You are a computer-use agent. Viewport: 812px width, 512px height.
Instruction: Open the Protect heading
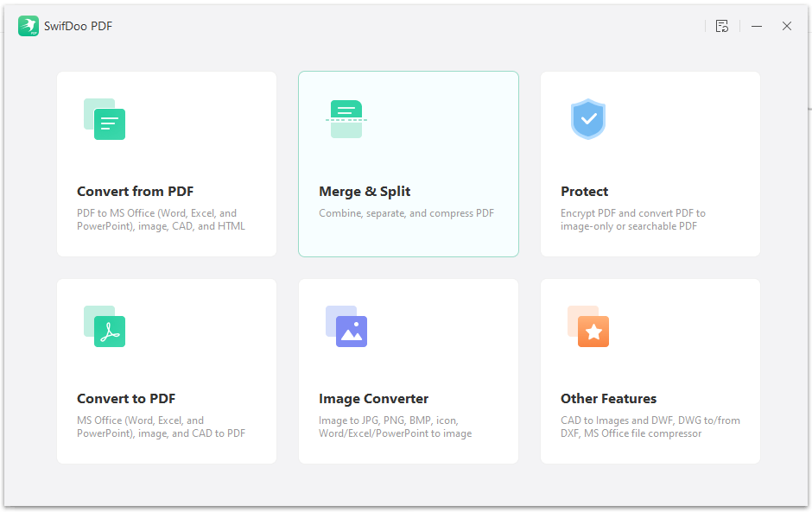click(x=584, y=192)
